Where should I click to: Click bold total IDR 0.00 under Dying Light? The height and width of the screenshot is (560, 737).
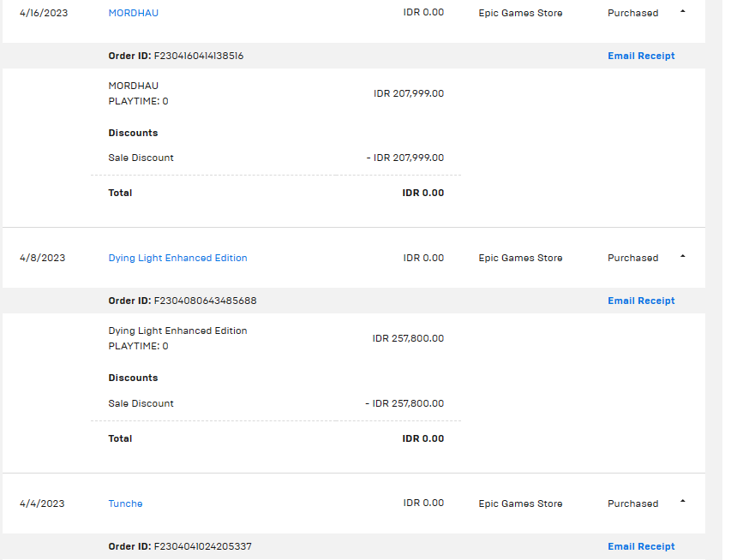click(423, 438)
